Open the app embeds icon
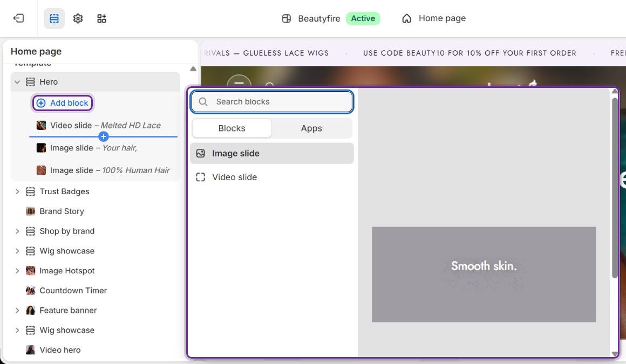The image size is (626, 364). (x=102, y=18)
